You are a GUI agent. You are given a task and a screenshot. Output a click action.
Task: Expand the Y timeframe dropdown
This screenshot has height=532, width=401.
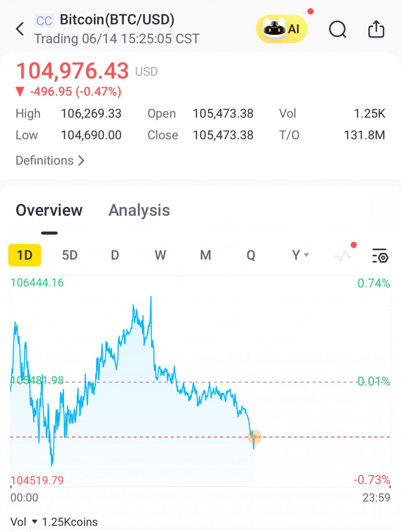[300, 255]
